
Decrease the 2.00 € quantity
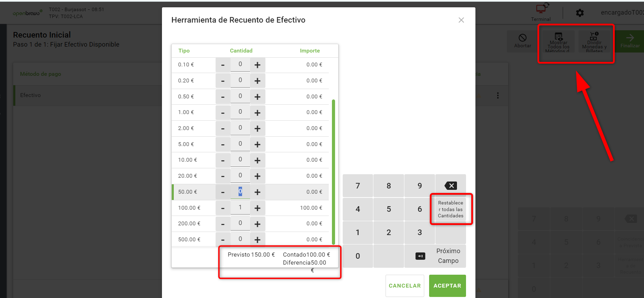223,129
